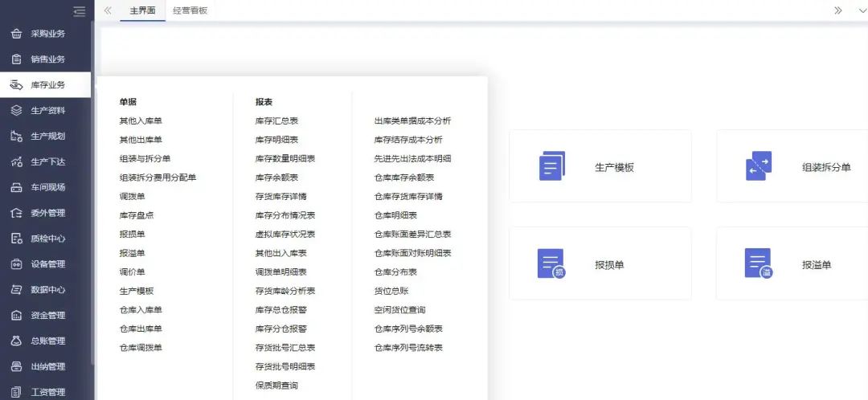Click the 报溢单 tile icon
The width and height of the screenshot is (868, 400).
point(759,263)
